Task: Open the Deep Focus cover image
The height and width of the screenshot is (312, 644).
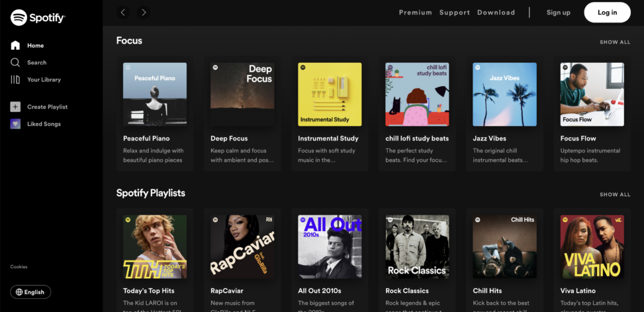Action: [242, 94]
